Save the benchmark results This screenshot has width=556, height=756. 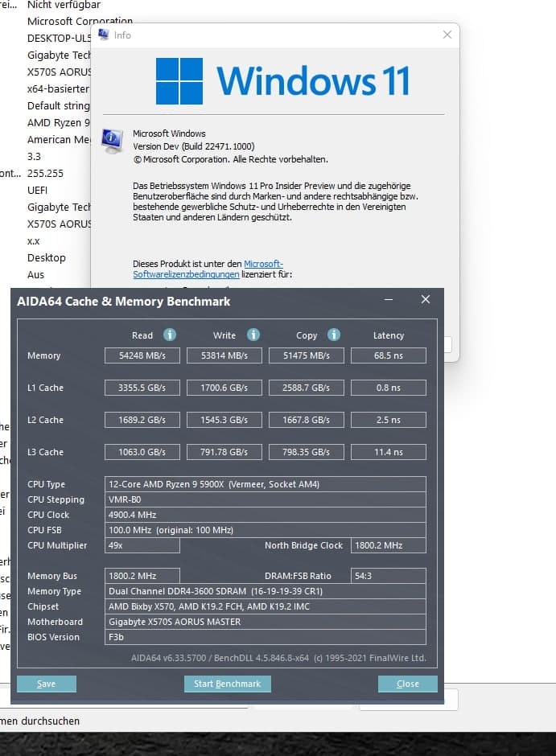pyautogui.click(x=47, y=684)
